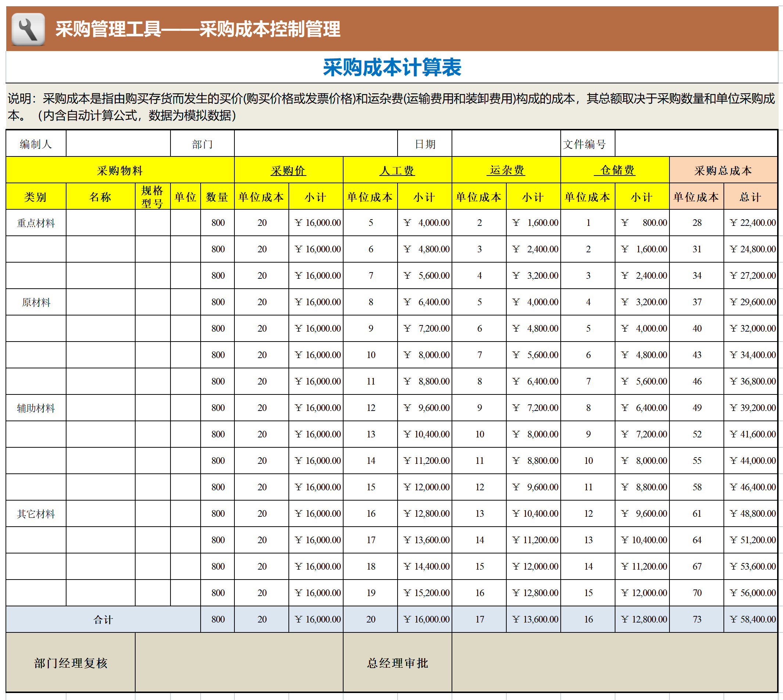
Task: Click the empty field next to 部门
Action: coord(316,144)
